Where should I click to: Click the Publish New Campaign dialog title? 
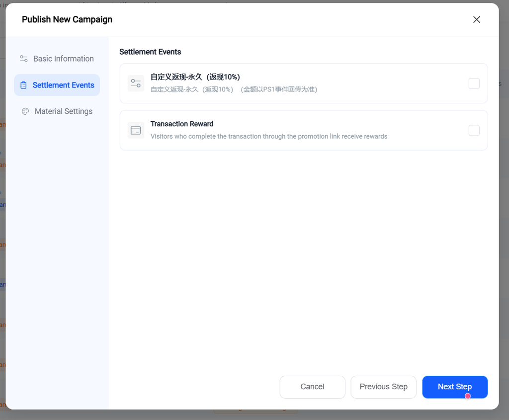(67, 19)
